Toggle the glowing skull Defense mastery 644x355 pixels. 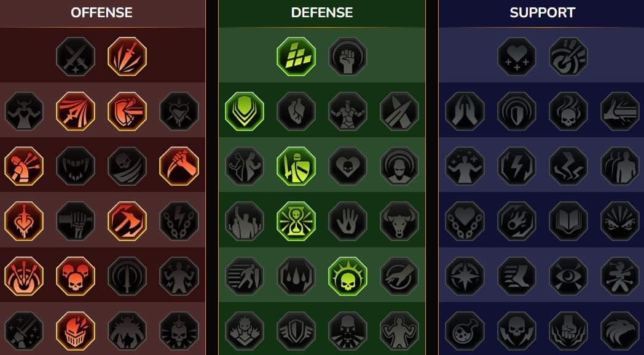348,276
